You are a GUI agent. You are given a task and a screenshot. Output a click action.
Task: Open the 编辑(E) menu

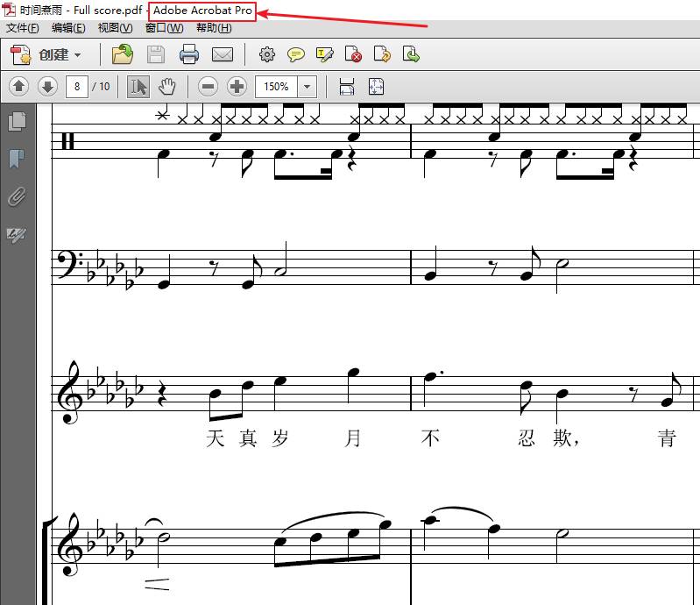pos(68,28)
